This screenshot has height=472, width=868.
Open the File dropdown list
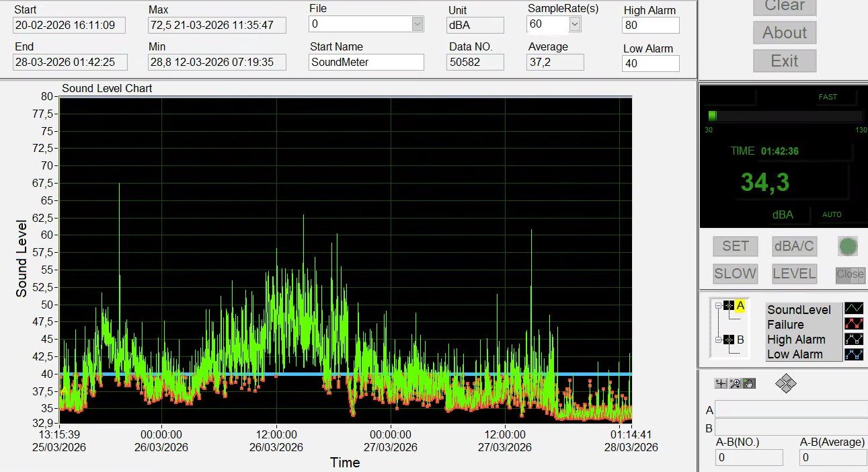pyautogui.click(x=418, y=24)
